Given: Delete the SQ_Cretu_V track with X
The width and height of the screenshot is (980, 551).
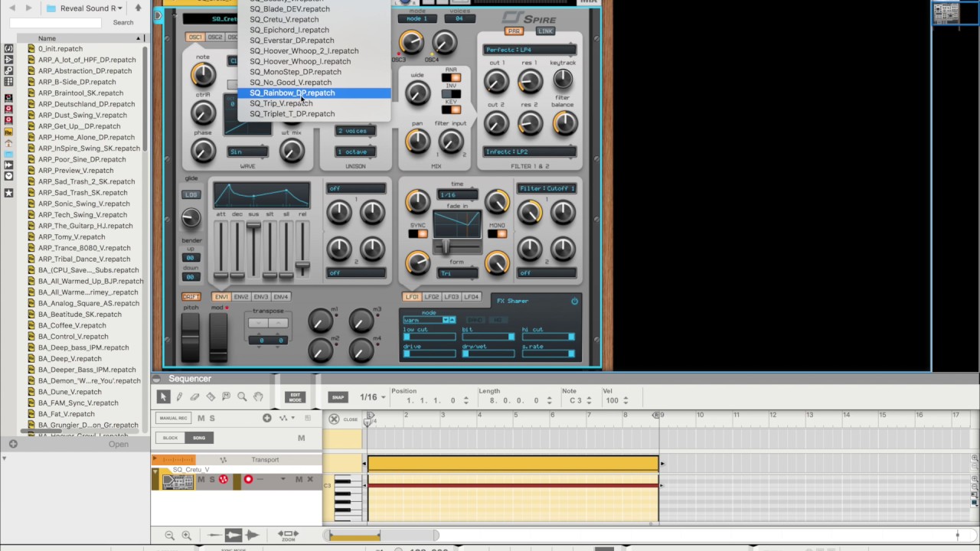Looking at the screenshot, I should coord(310,479).
